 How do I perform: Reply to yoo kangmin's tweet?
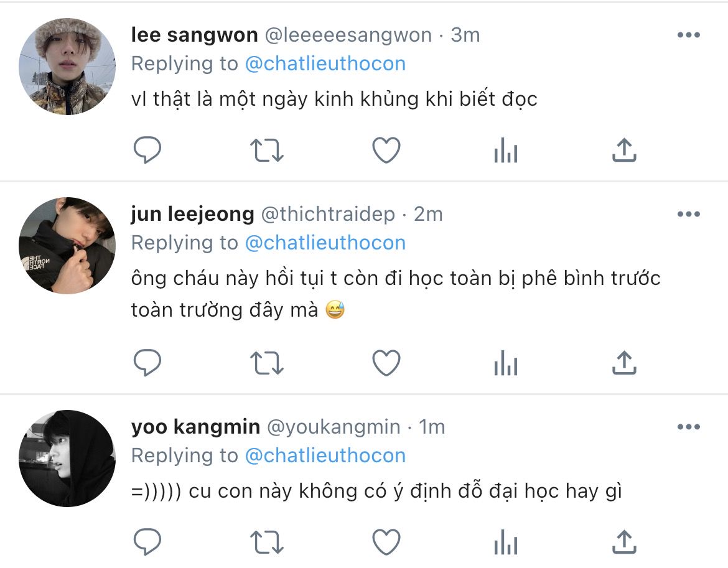(147, 542)
